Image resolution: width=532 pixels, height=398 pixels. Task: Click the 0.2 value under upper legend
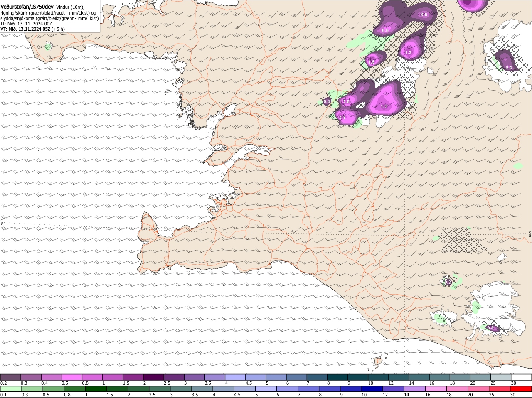click(3, 383)
